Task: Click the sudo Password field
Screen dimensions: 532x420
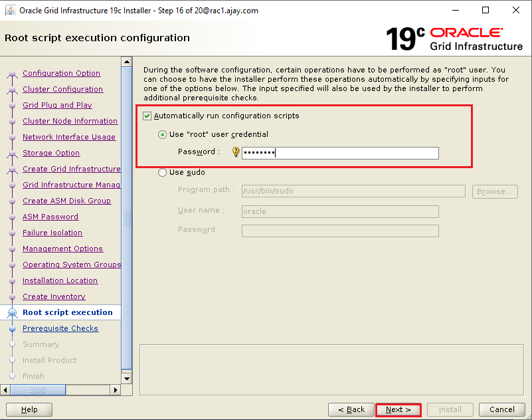Action: tap(340, 231)
